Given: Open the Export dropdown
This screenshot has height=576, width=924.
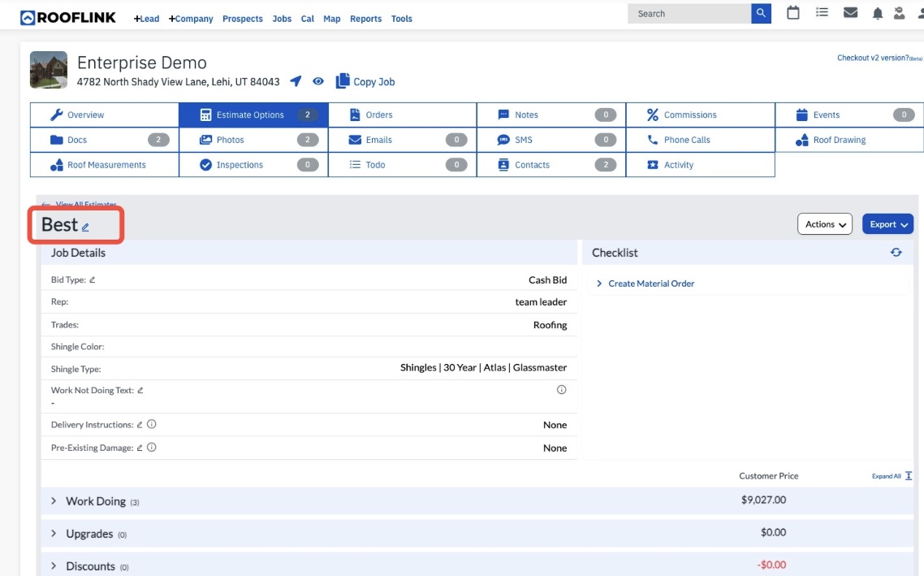Looking at the screenshot, I should pos(887,224).
